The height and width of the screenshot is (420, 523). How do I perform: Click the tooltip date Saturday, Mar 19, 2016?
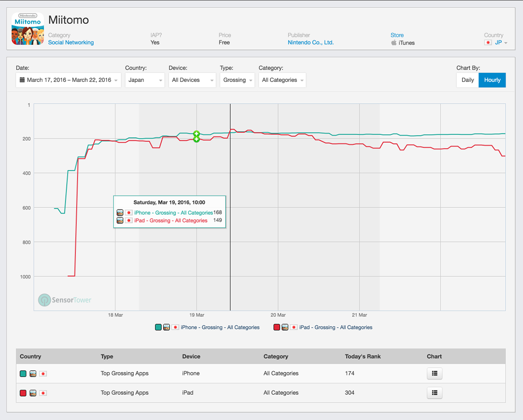pos(169,203)
